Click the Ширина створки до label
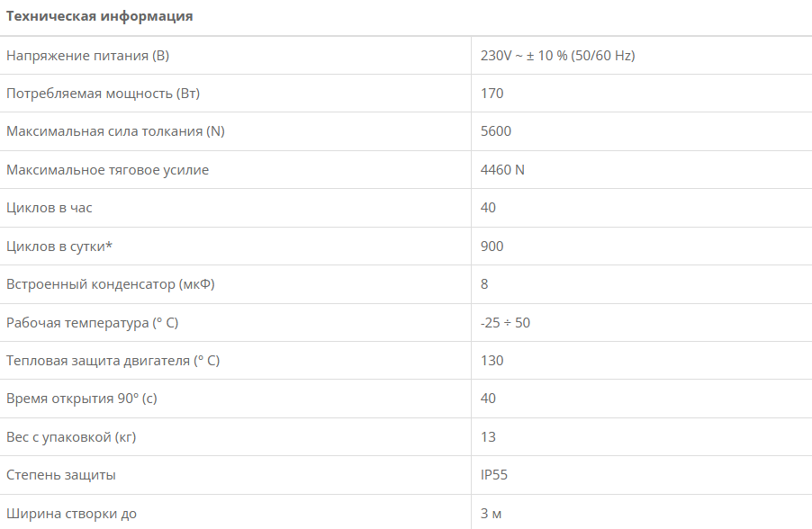Image resolution: width=812 pixels, height=529 pixels. point(71,514)
